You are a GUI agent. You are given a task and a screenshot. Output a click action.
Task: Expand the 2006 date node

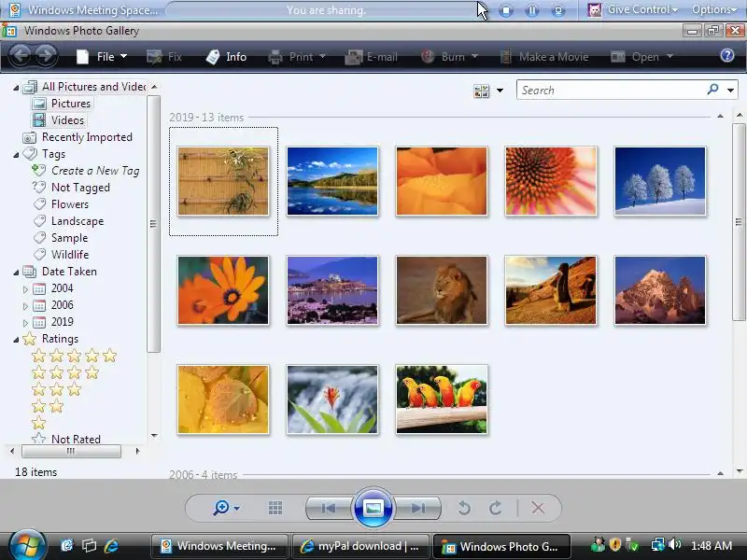pyautogui.click(x=25, y=306)
